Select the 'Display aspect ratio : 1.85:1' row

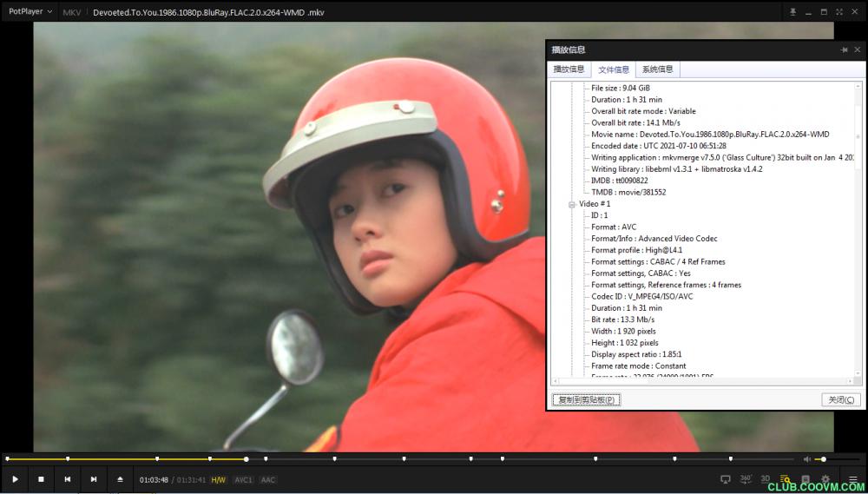pyautogui.click(x=636, y=354)
